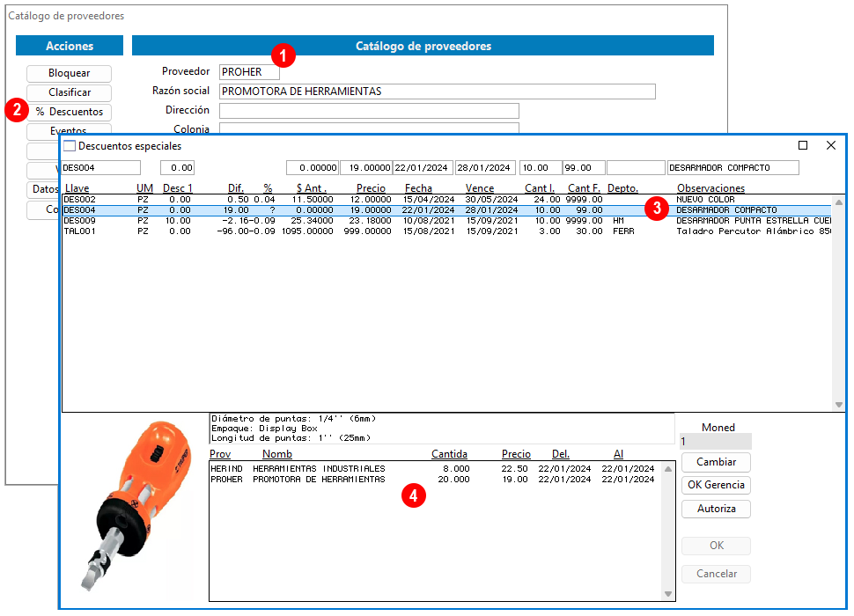Click the $ Ant. column header
854x616 pixels.
(312, 188)
